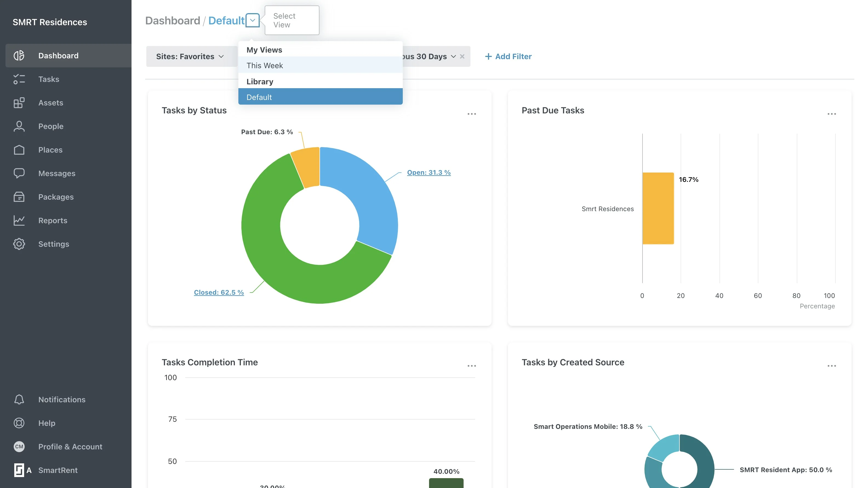Click the Reports line chart icon
This screenshot has width=868, height=488.
click(19, 220)
